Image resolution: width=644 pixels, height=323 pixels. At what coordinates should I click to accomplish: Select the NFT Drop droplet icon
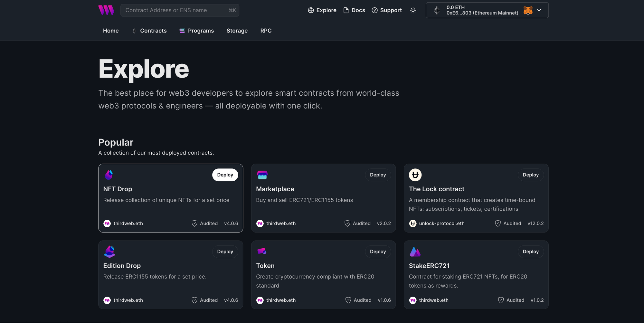coord(109,175)
